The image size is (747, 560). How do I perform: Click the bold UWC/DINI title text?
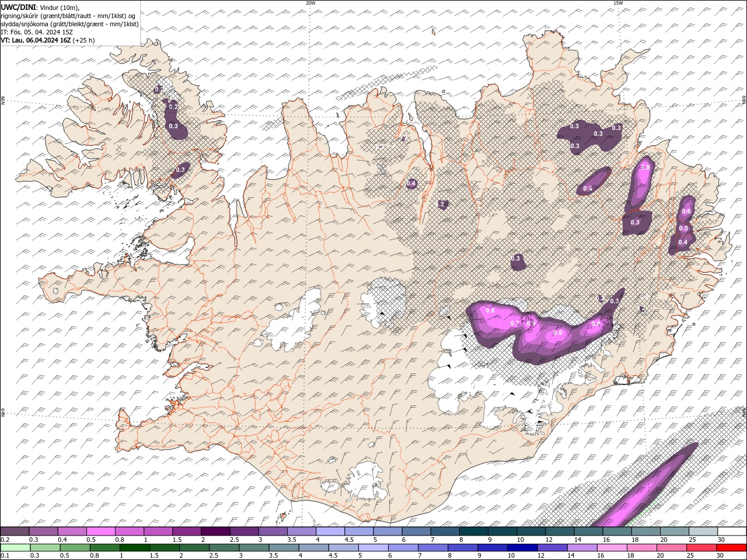click(18, 6)
